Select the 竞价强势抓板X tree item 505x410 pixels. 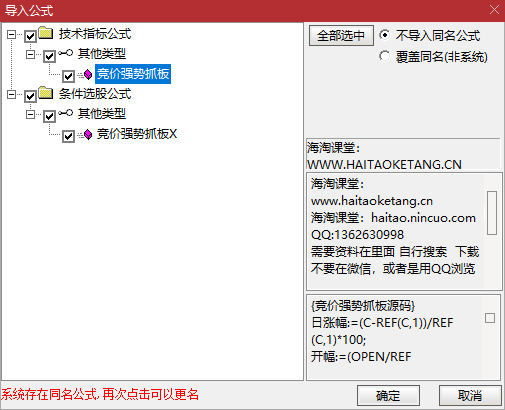point(137,134)
